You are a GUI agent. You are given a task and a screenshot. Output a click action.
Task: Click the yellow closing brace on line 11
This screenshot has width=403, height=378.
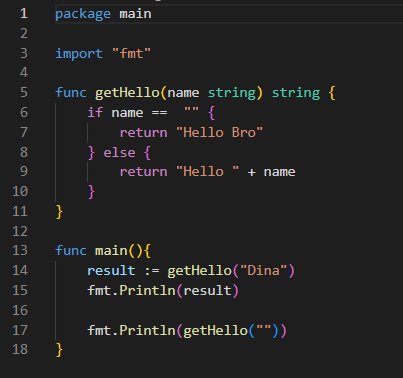tap(59, 211)
